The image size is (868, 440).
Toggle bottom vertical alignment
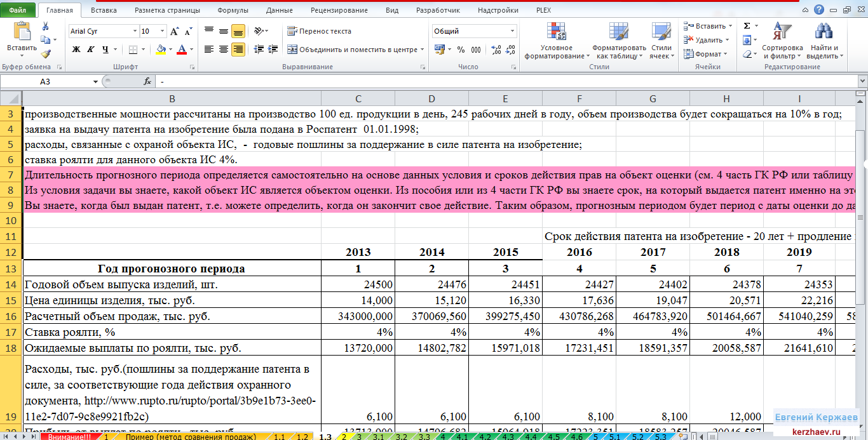coord(238,31)
